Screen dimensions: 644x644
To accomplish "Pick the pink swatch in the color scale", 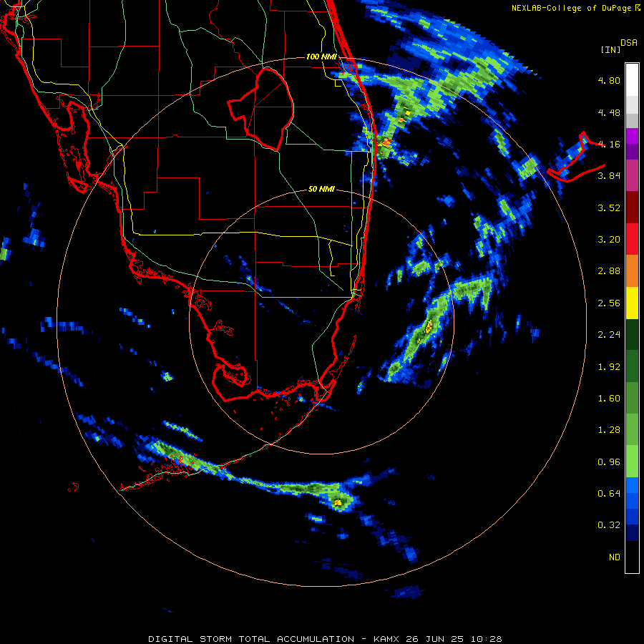I will coord(632,176).
